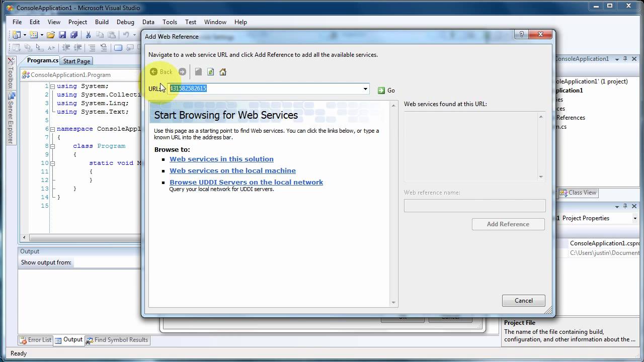
Task: Click the Comment Out Lines toolbar icon
Action: coord(92,48)
